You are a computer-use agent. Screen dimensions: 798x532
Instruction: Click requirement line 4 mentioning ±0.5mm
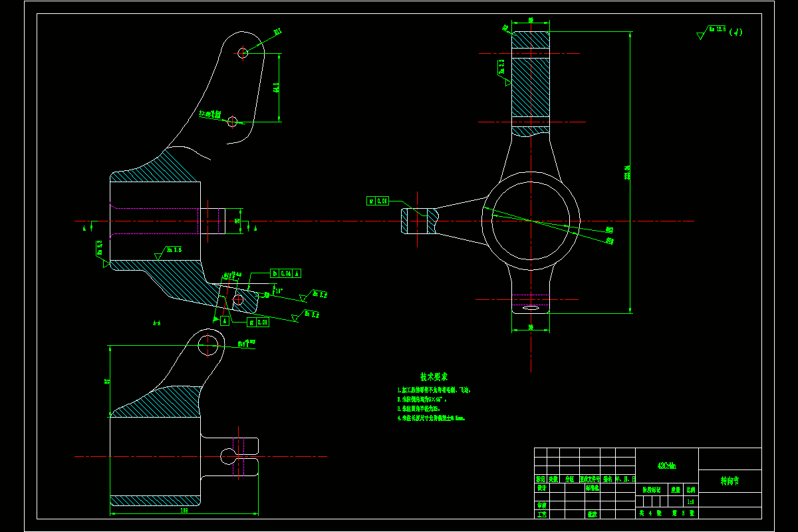pos(431,418)
